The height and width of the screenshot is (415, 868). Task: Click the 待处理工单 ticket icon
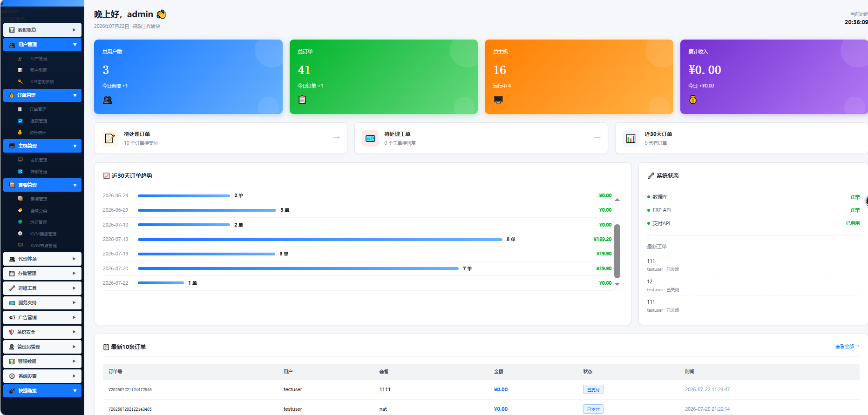pyautogui.click(x=370, y=138)
